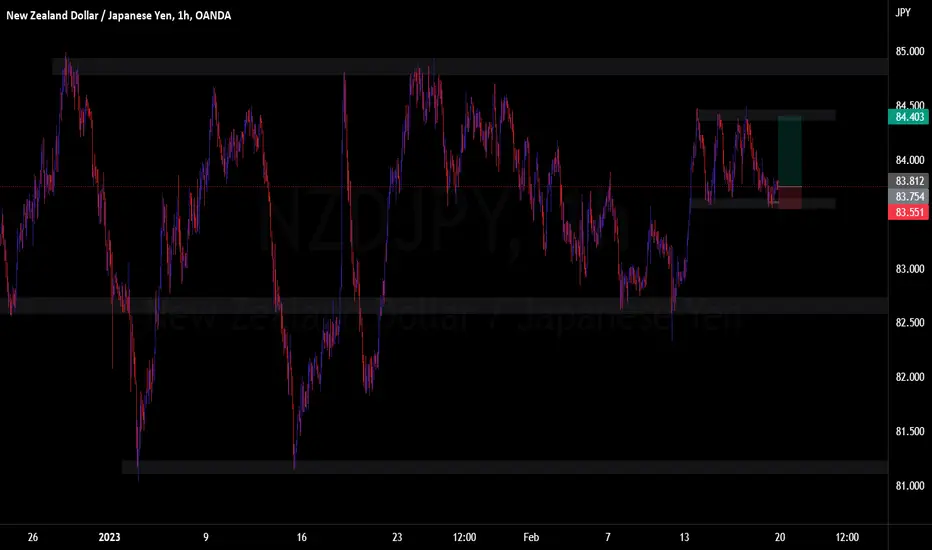Click the 26 date label on the time axis

click(x=33, y=538)
